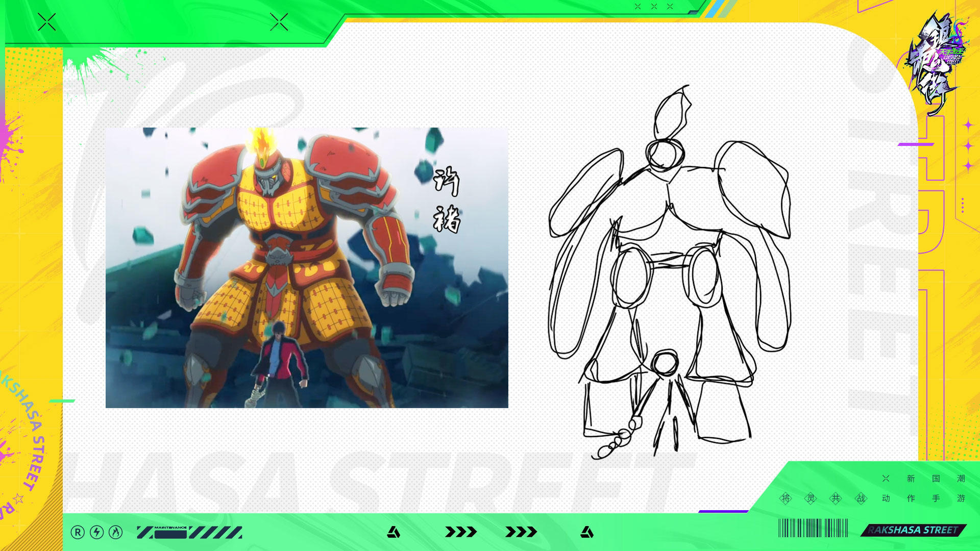Select the MAINTENANCE striped badge
The image size is (980, 551).
click(x=189, y=533)
